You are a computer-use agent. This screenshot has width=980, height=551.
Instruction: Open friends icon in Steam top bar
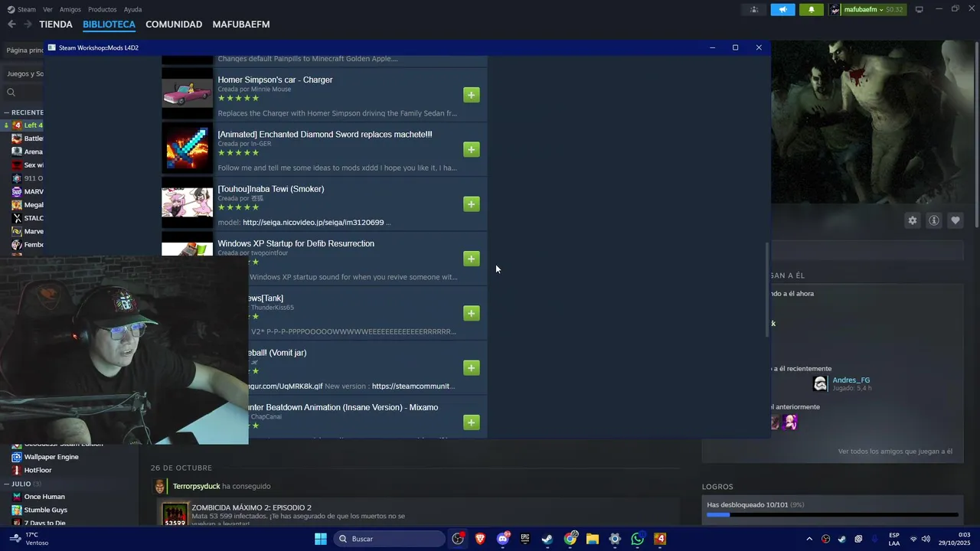[754, 10]
